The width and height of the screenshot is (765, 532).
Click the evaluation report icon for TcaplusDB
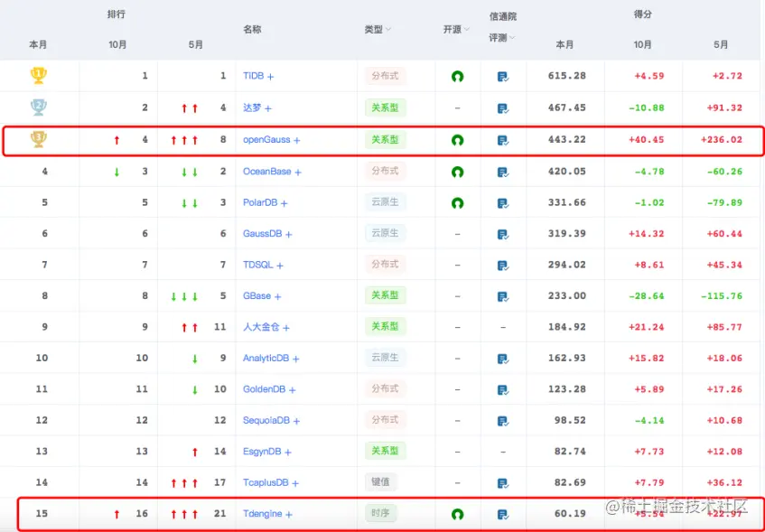click(503, 483)
